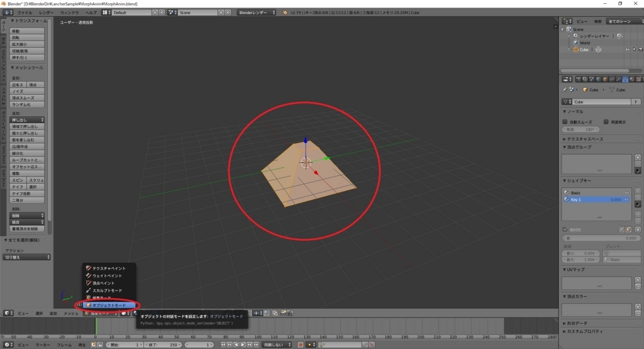Toggle the 相対的 shape key checkbox
This screenshot has width=644, height=349.
point(565,230)
